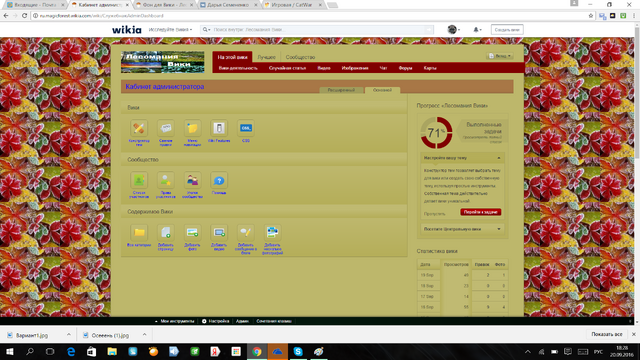
Task: Open the Wiki Features icon
Action: point(219,128)
